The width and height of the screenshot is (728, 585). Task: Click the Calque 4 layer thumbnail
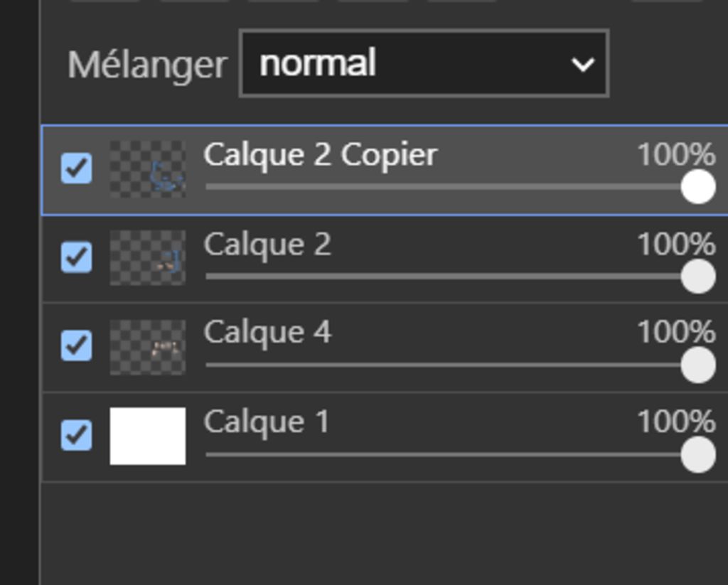tap(148, 346)
